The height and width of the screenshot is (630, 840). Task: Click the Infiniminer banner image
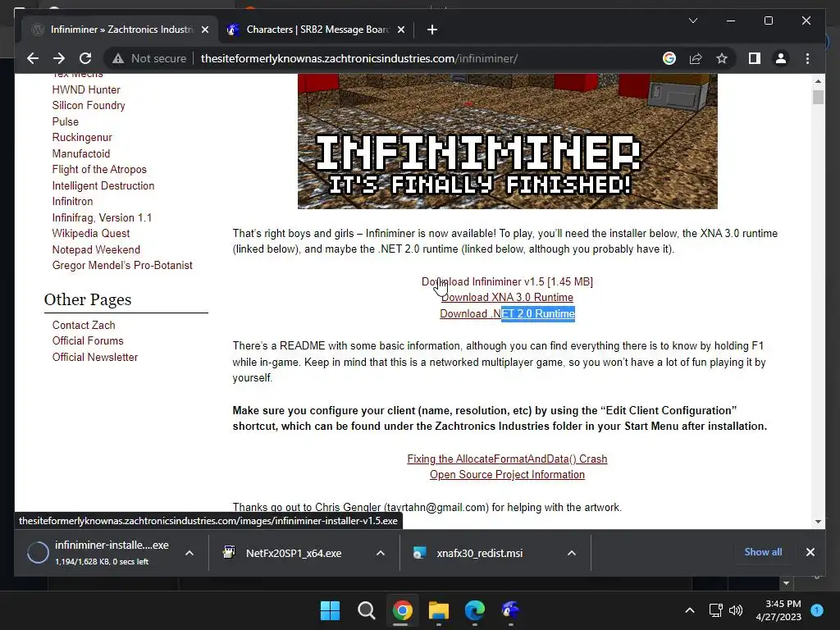507,141
